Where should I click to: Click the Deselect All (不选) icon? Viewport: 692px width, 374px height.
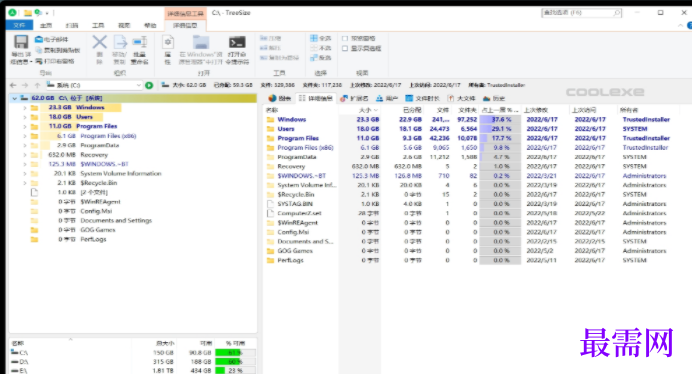click(x=314, y=48)
